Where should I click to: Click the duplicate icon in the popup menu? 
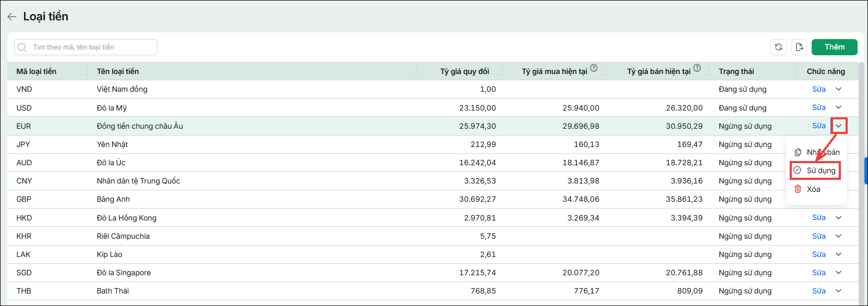click(798, 152)
